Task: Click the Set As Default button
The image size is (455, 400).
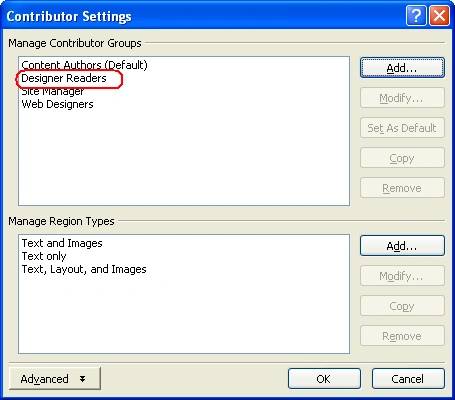Action: point(402,128)
